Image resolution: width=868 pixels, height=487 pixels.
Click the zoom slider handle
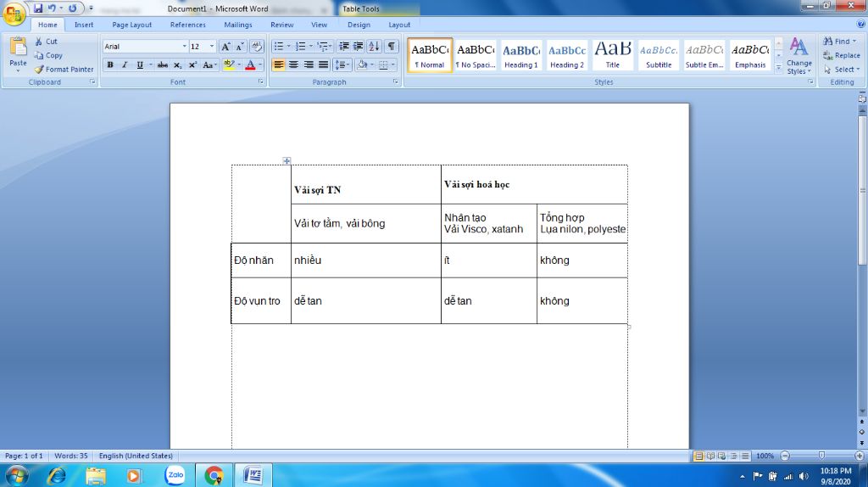pyautogui.click(x=821, y=456)
